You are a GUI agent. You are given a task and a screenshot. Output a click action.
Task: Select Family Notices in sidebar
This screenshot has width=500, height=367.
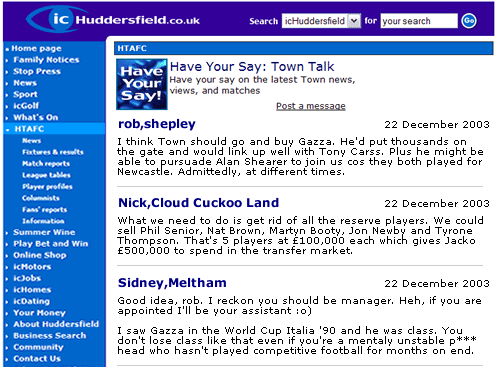point(46,60)
